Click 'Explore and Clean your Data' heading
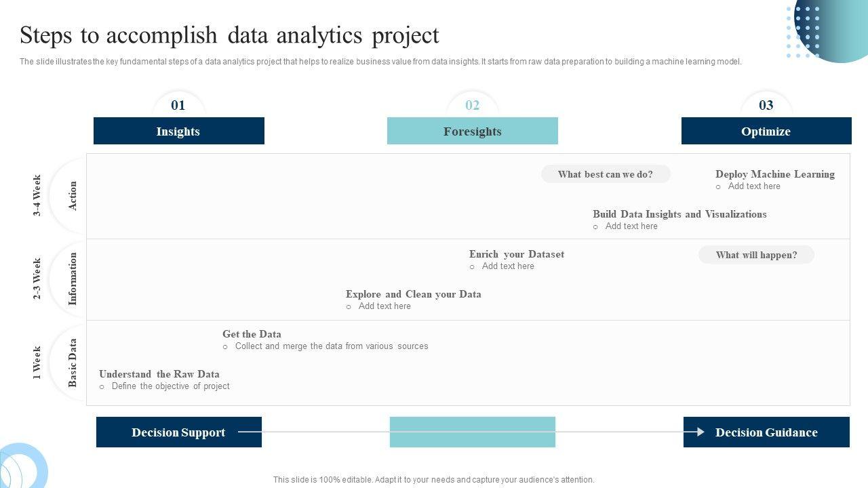Image resolution: width=868 pixels, height=488 pixels. pyautogui.click(x=414, y=294)
